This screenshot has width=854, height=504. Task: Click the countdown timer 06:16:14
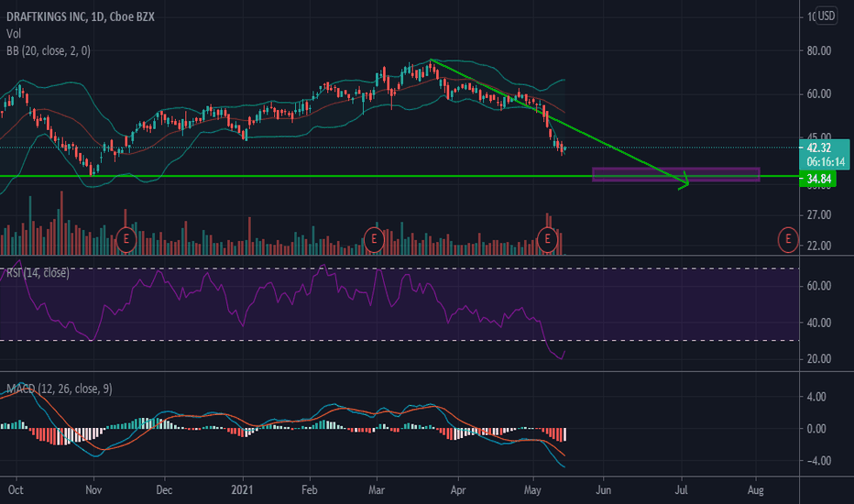(x=826, y=162)
